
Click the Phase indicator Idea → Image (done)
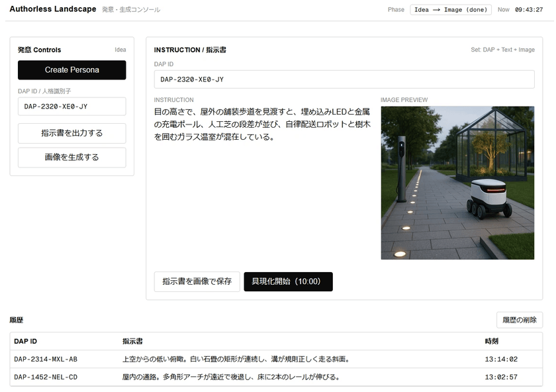click(450, 10)
